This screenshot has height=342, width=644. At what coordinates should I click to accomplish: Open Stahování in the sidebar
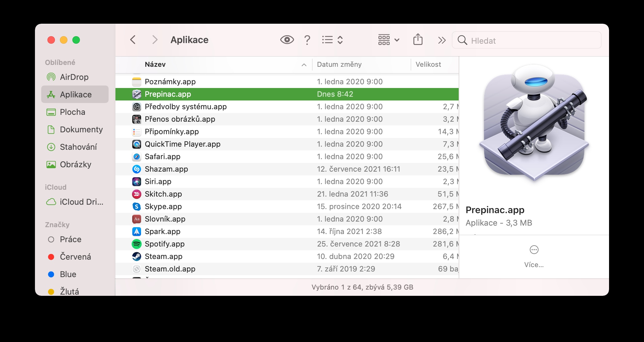[x=78, y=147]
